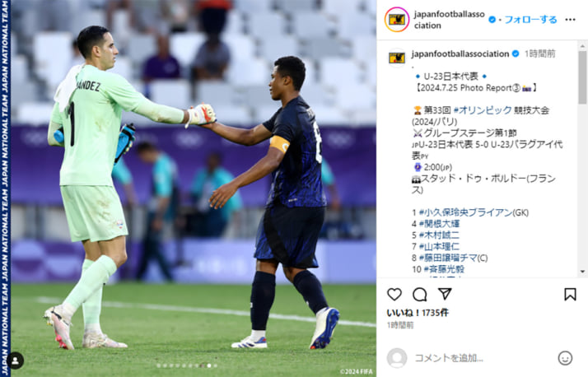Click the small avatar beside the caption
Screen dimensions: 588x377
tap(397, 58)
